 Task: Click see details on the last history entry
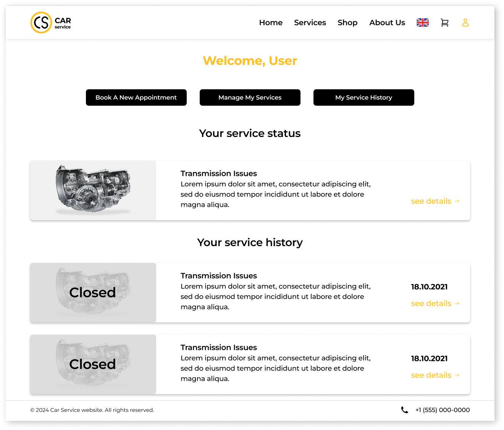431,375
